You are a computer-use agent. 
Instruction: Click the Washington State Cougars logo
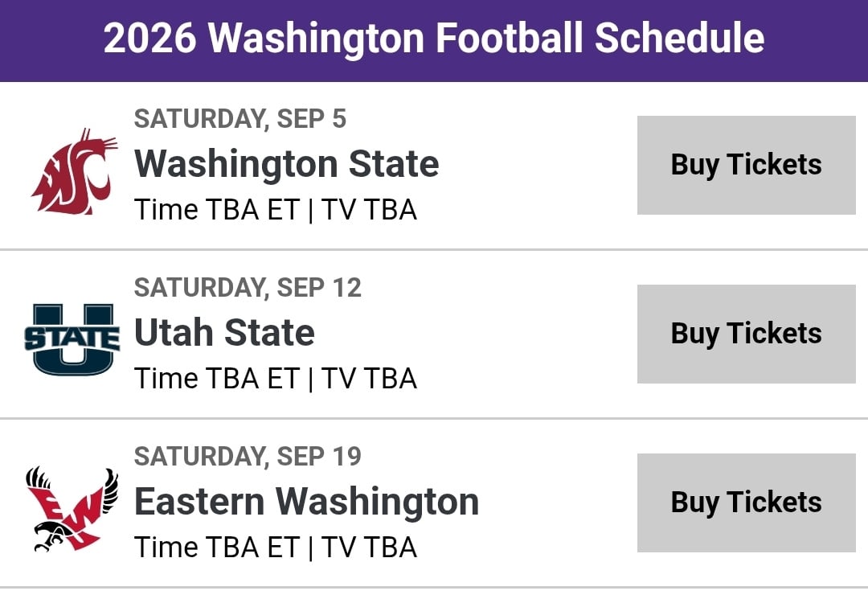coord(72,171)
